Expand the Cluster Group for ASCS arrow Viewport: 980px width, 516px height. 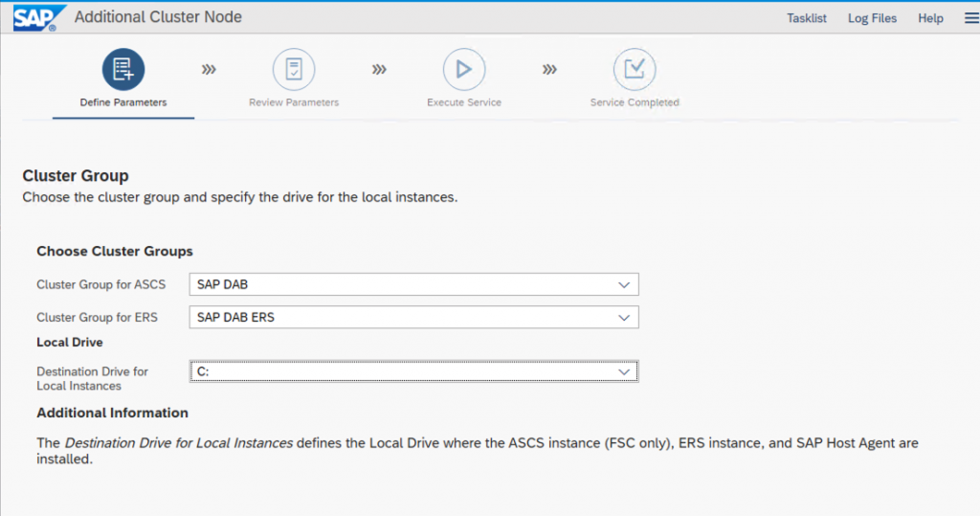(x=624, y=284)
